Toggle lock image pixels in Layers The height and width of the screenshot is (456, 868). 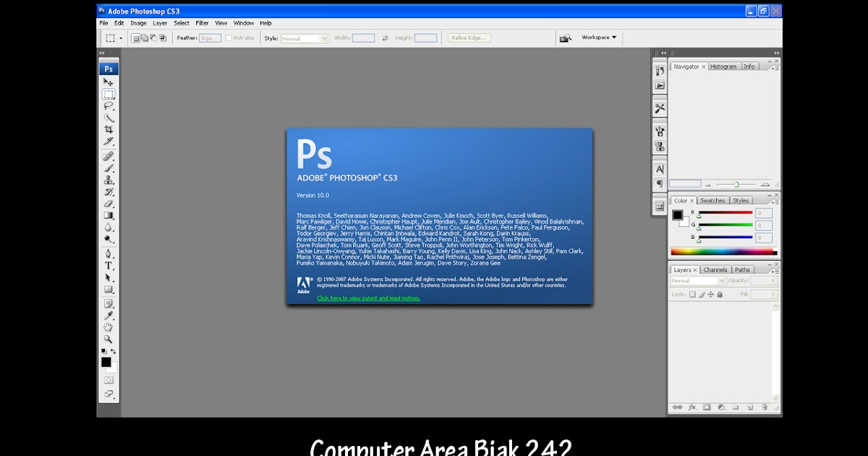click(x=701, y=295)
